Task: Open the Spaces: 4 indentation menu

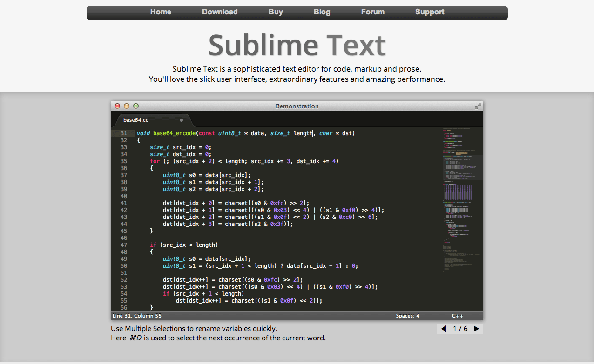Action: pyautogui.click(x=408, y=316)
